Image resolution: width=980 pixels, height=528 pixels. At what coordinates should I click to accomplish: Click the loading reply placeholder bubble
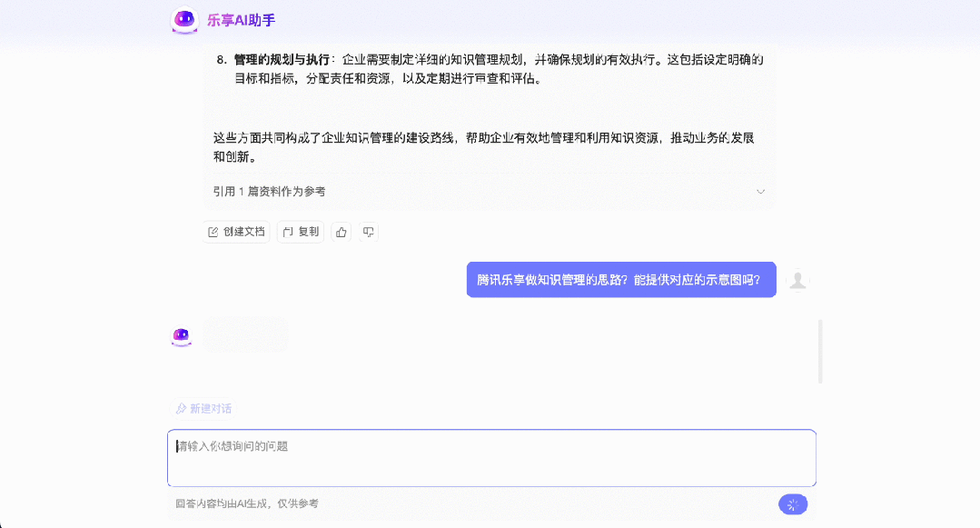pos(245,334)
